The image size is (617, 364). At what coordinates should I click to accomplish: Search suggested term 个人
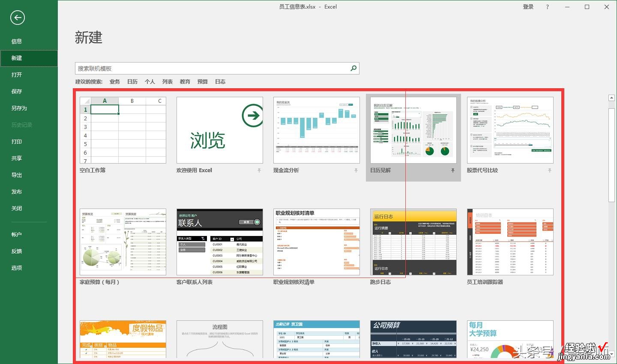point(150,82)
